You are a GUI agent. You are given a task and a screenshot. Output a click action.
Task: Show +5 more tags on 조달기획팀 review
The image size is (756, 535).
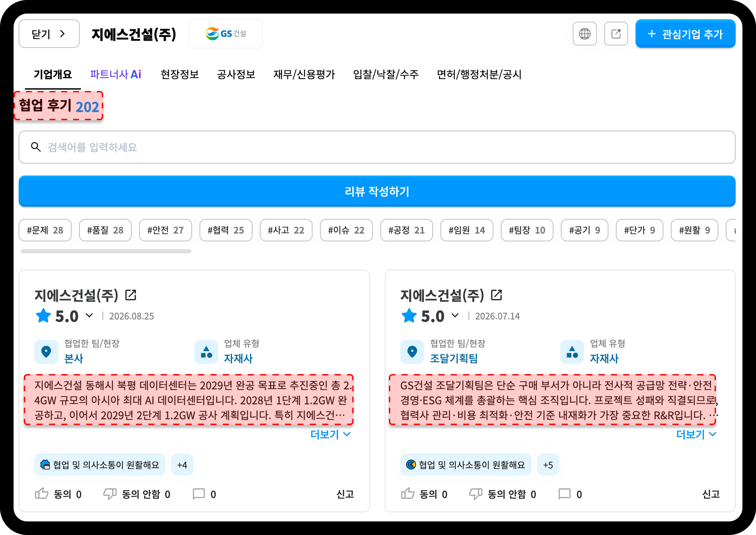[548, 465]
